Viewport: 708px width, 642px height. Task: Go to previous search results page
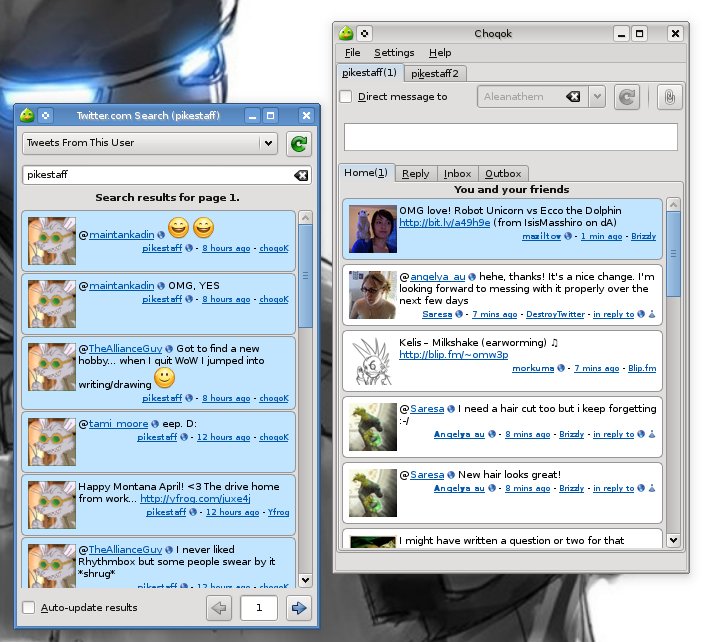(219, 608)
